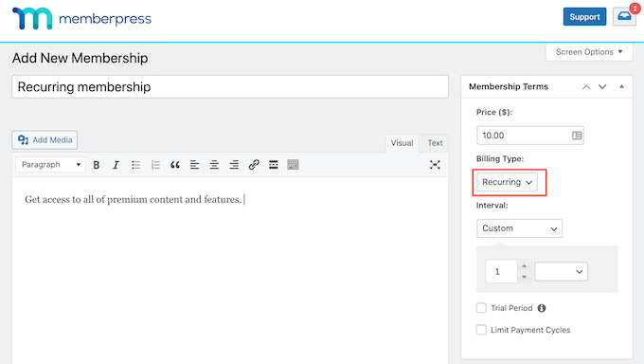The width and height of the screenshot is (644, 364).
Task: Click the price field calculator icon
Action: point(577,136)
